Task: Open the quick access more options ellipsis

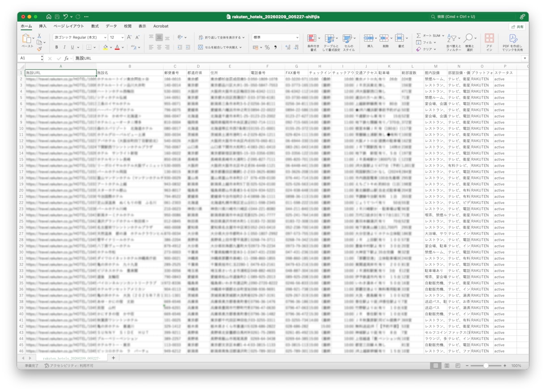Action: 86,17
